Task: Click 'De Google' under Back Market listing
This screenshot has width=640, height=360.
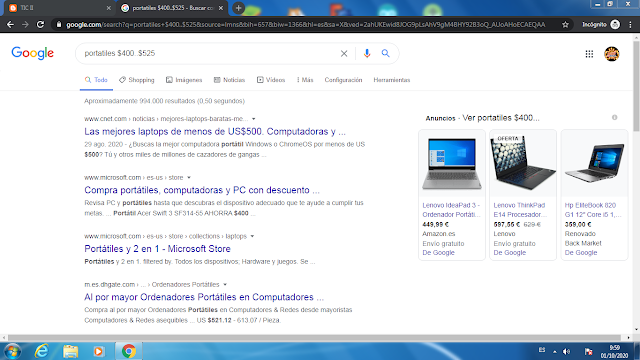Action: [x=581, y=253]
